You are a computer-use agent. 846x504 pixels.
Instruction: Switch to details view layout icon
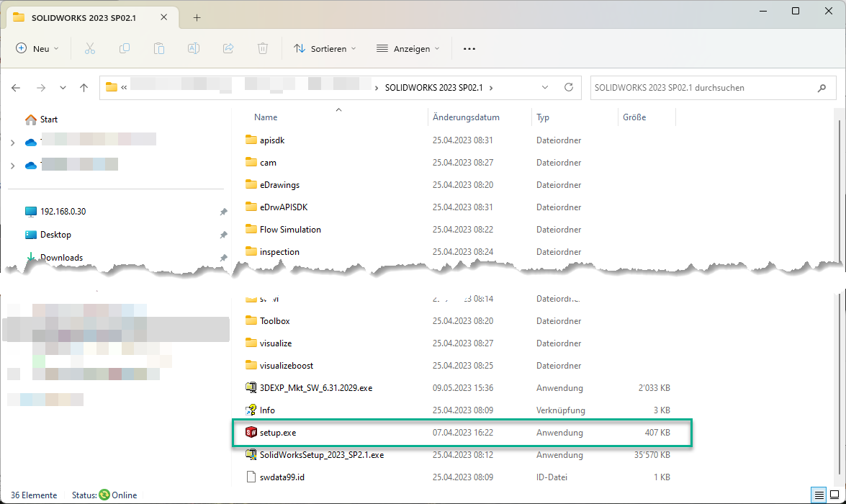[x=819, y=495]
